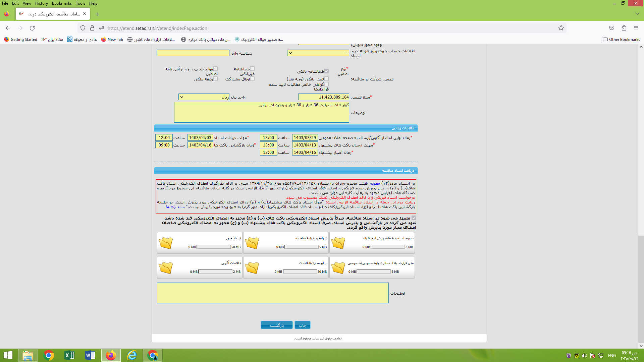The height and width of the screenshot is (362, 644).
Task: Close the سامانه مناقصه tab
Action: click(x=85, y=14)
